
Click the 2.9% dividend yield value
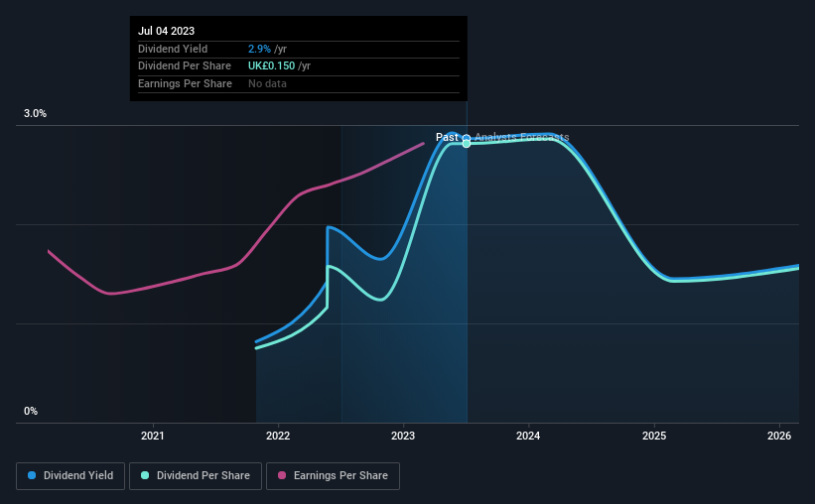click(x=259, y=49)
